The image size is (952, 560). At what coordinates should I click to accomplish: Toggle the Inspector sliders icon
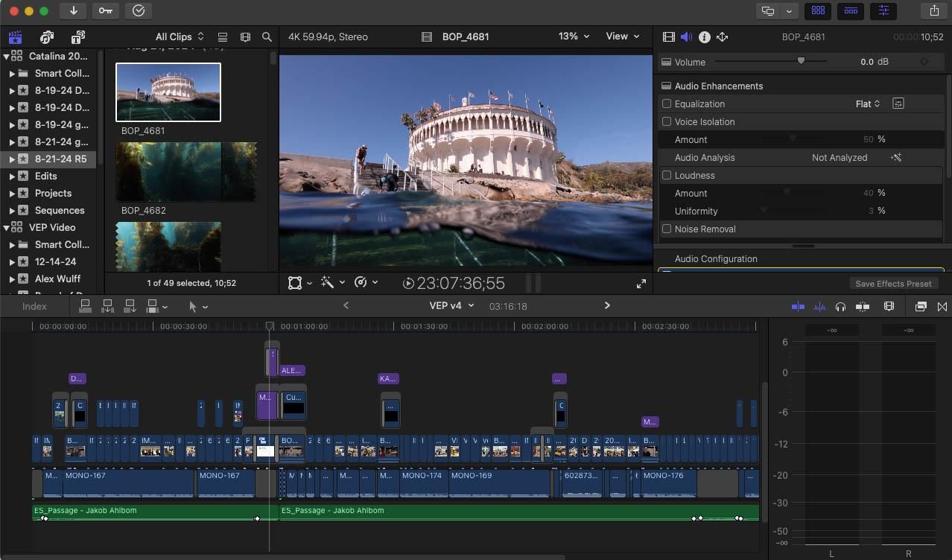(x=883, y=10)
